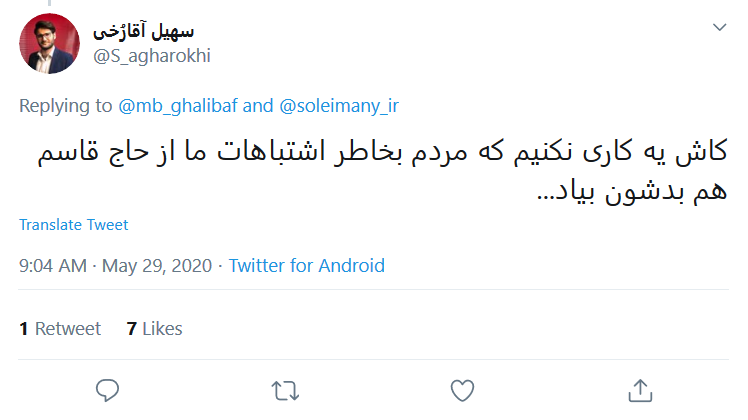
Task: View the list behind 1 Retweet
Action: (x=60, y=328)
